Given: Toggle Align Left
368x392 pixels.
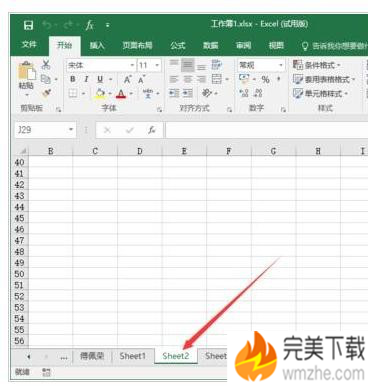Looking at the screenshot, I should point(174,79).
